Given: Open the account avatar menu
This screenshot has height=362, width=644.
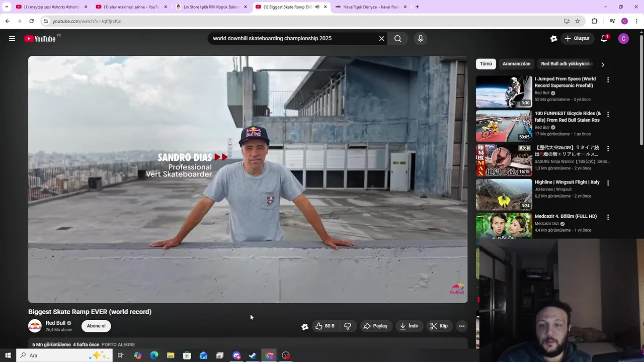Looking at the screenshot, I should 623,39.
